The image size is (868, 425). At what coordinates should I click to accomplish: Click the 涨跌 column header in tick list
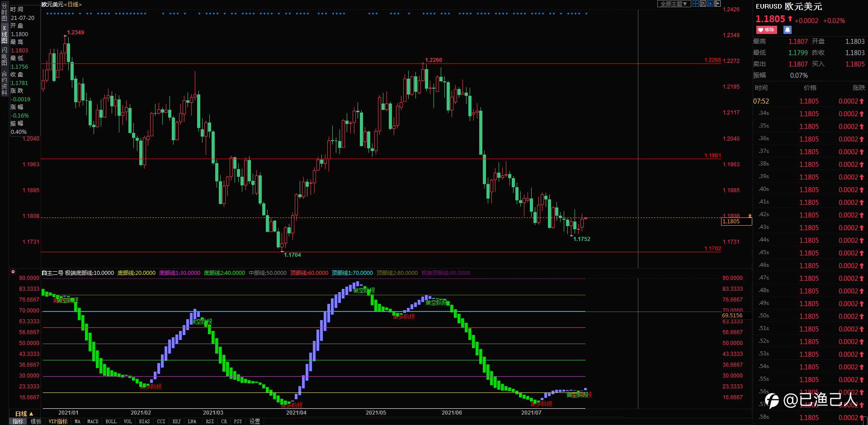click(x=859, y=88)
